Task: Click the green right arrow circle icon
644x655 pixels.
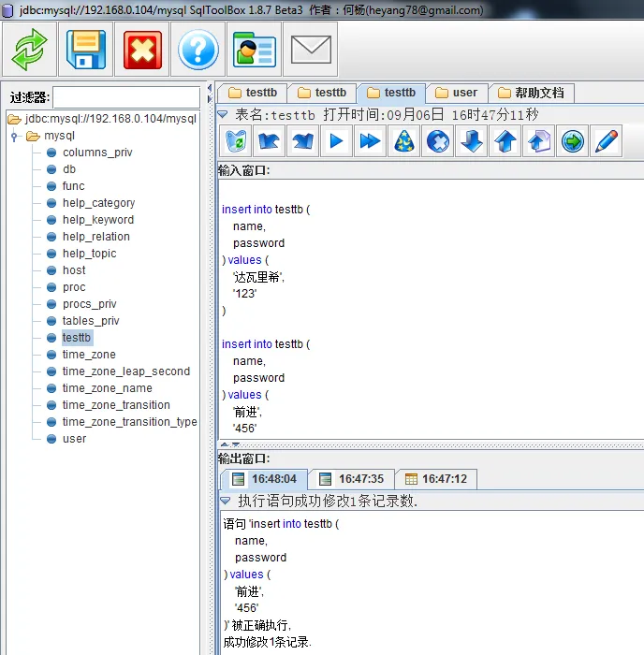Action: 573,141
